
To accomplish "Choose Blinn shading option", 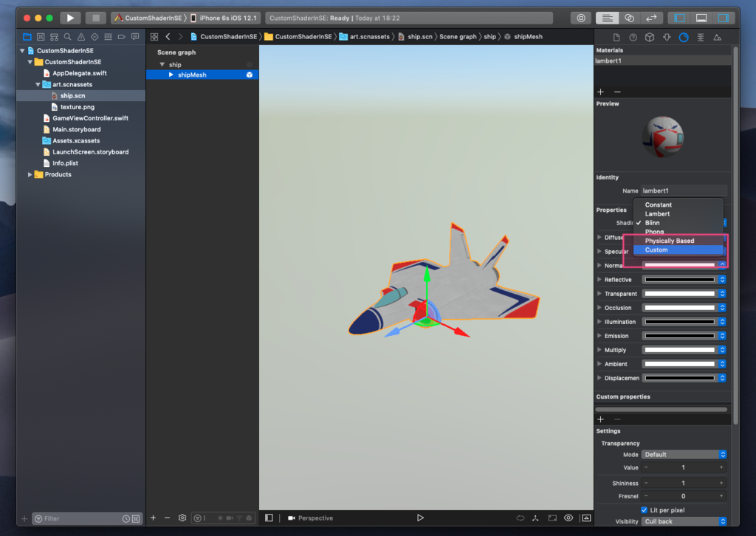I will (678, 223).
